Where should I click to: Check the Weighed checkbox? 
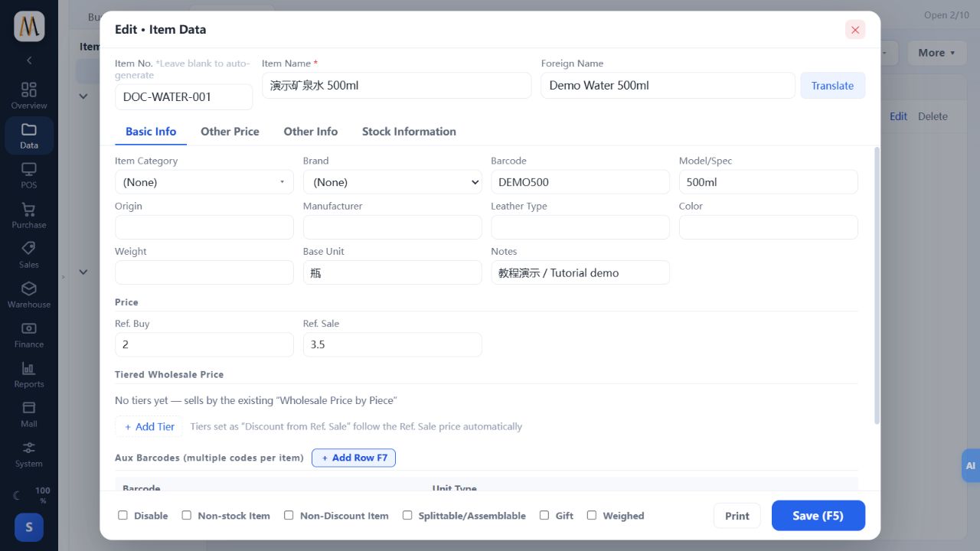592,515
